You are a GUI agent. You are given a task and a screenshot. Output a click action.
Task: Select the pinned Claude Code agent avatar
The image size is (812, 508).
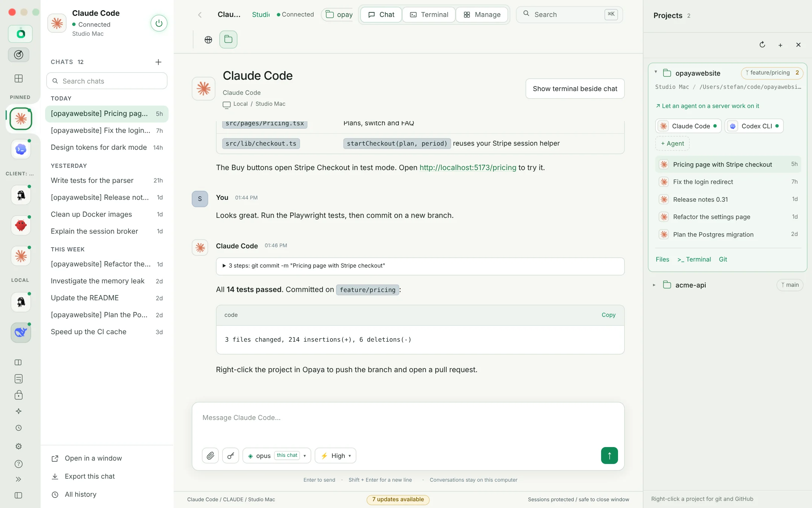pos(21,119)
